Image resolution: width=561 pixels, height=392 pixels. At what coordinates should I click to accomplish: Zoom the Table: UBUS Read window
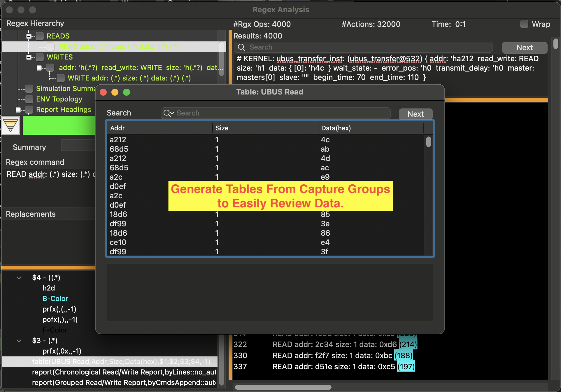pos(127,92)
